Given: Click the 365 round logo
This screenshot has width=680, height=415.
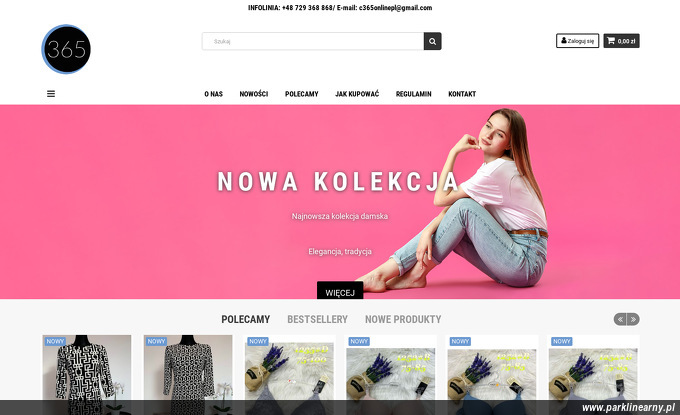Looking at the screenshot, I should [66, 49].
